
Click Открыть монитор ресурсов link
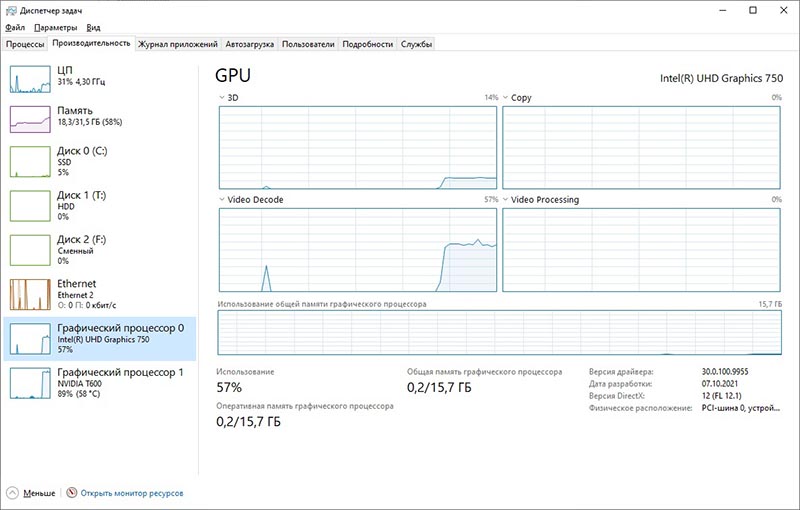[131, 493]
